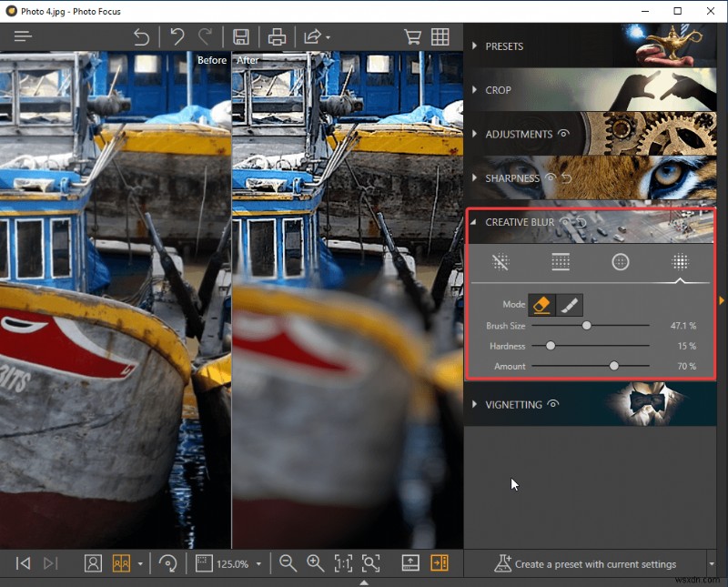The width and height of the screenshot is (728, 587).
Task: Expand the Vignetting panel
Action: (x=474, y=404)
